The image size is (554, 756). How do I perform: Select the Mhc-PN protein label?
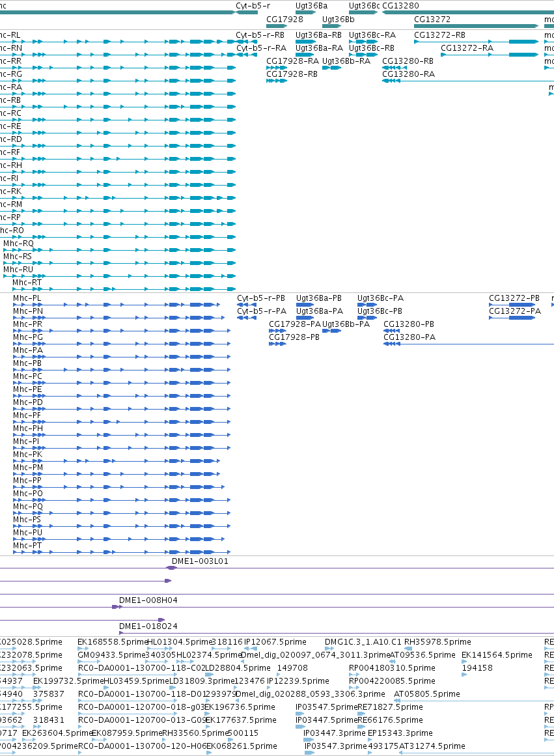tap(28, 311)
